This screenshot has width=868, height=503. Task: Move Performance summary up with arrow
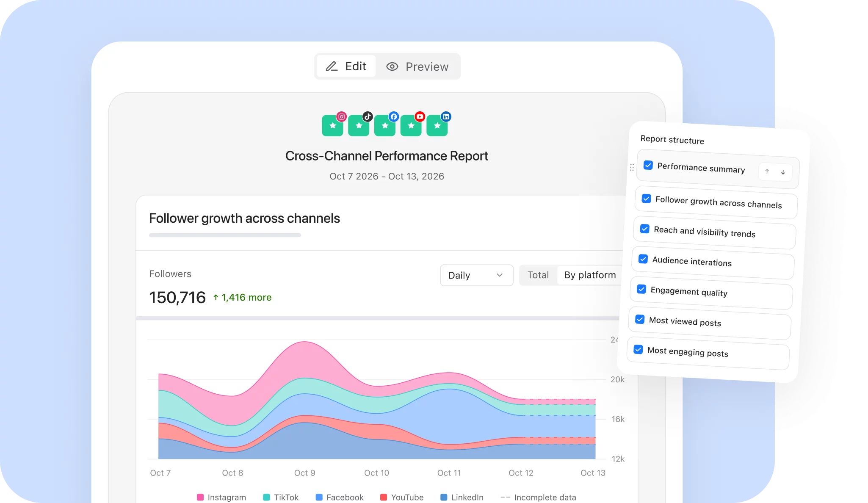tap(767, 171)
